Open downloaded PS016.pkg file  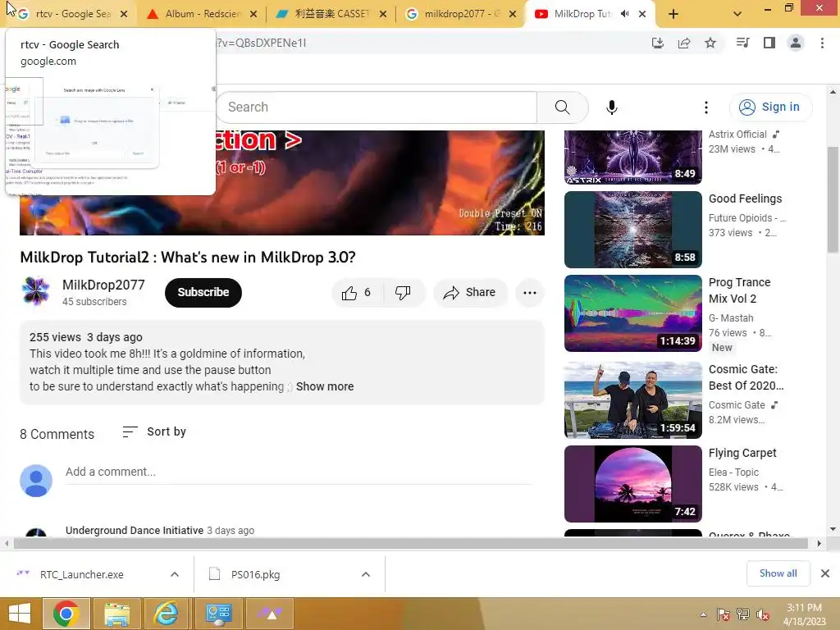point(256,574)
